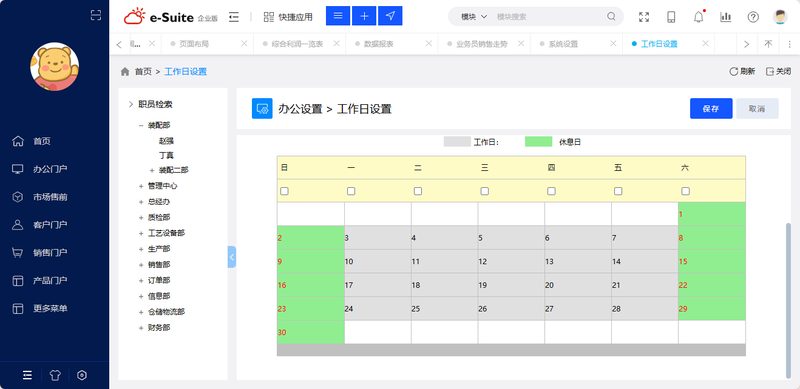Switch to the 综合利润一览表 tab
800x389 pixels.
[x=297, y=44]
